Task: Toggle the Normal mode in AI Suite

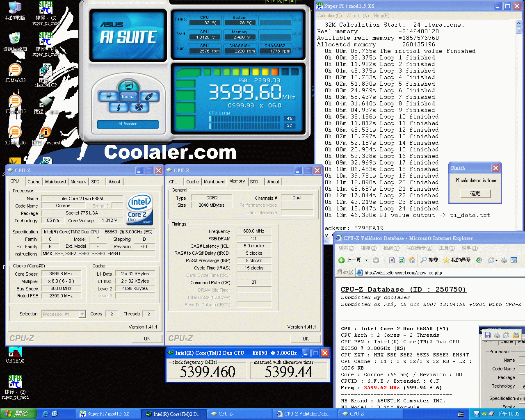Action: click(128, 96)
